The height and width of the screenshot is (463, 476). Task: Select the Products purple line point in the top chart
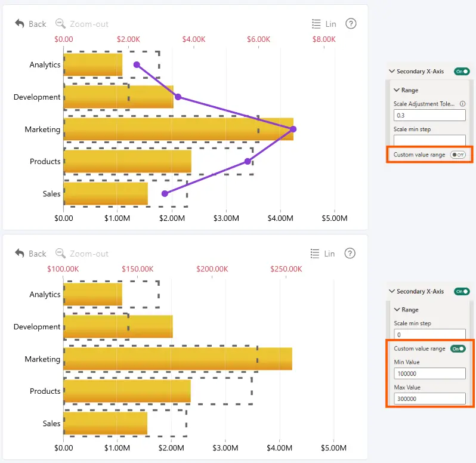[x=248, y=162]
